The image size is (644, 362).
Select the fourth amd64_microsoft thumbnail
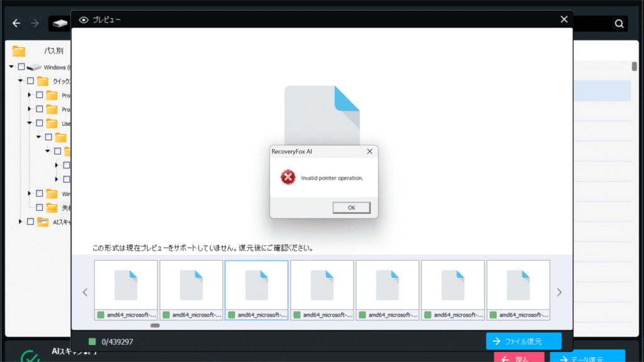pos(322,290)
